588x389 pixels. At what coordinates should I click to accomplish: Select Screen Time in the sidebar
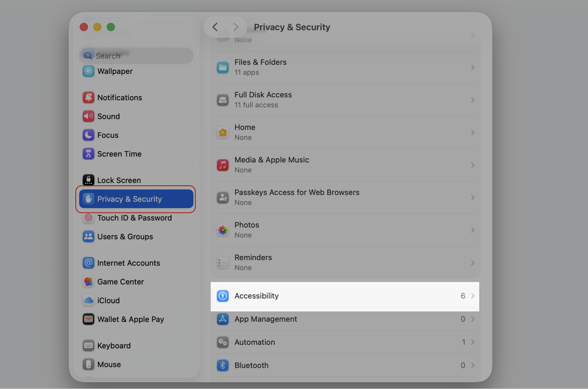pyautogui.click(x=136, y=154)
